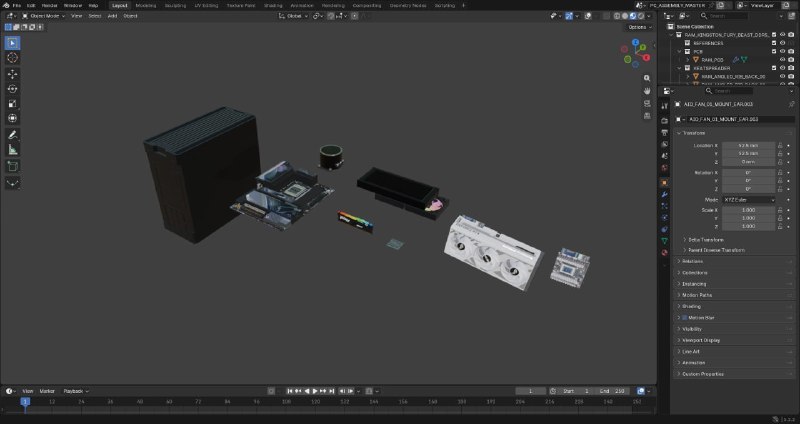The image size is (800, 424).
Task: Click the pan view hand icon
Action: pos(647,91)
